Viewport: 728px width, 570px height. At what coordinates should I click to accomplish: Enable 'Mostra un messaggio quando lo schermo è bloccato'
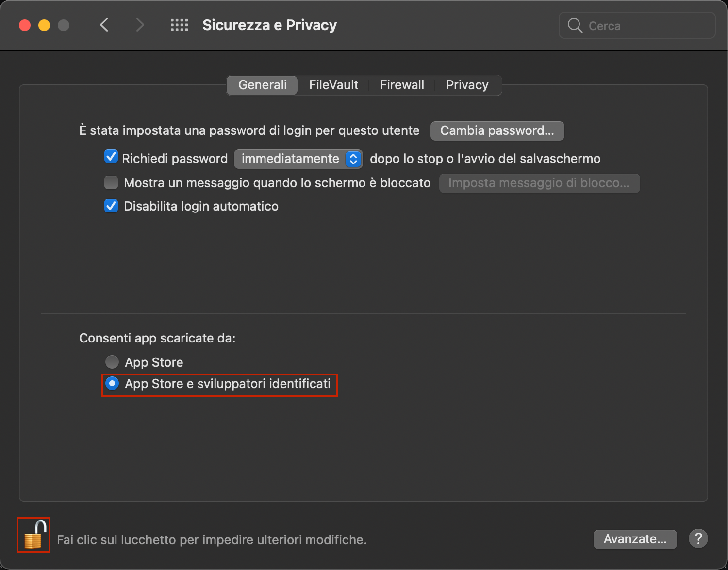pos(111,182)
